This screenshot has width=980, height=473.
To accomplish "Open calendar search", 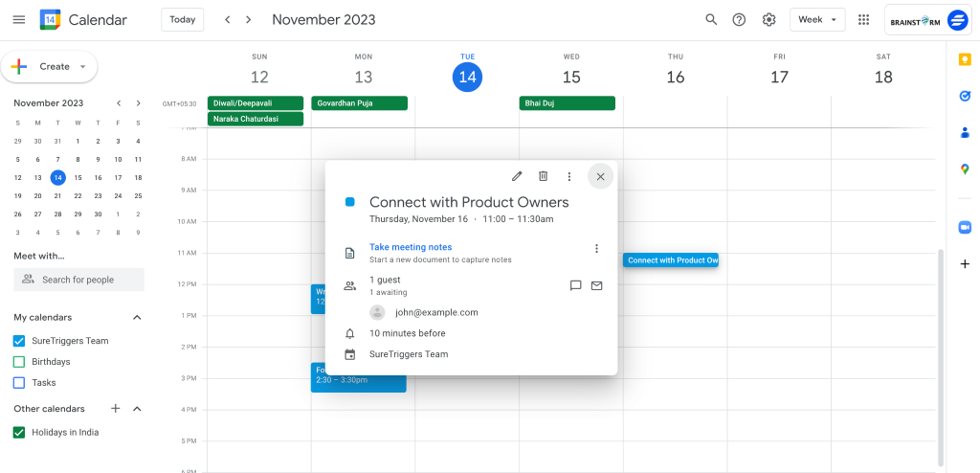I will tap(711, 19).
